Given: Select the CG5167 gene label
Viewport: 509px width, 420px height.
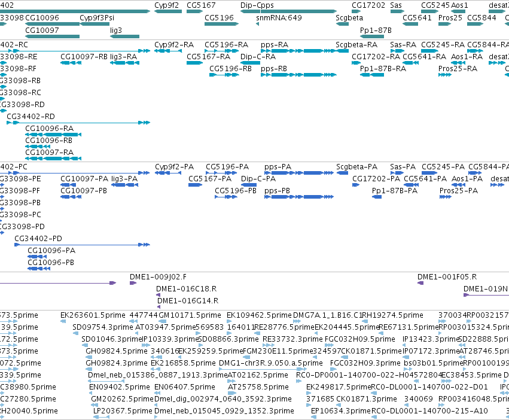Looking at the screenshot, I should pos(201,5).
